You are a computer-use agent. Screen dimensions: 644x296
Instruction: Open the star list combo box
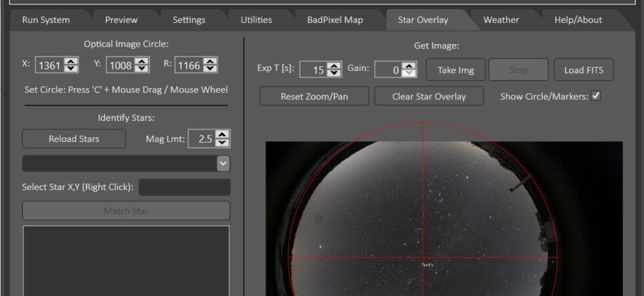coord(126,164)
